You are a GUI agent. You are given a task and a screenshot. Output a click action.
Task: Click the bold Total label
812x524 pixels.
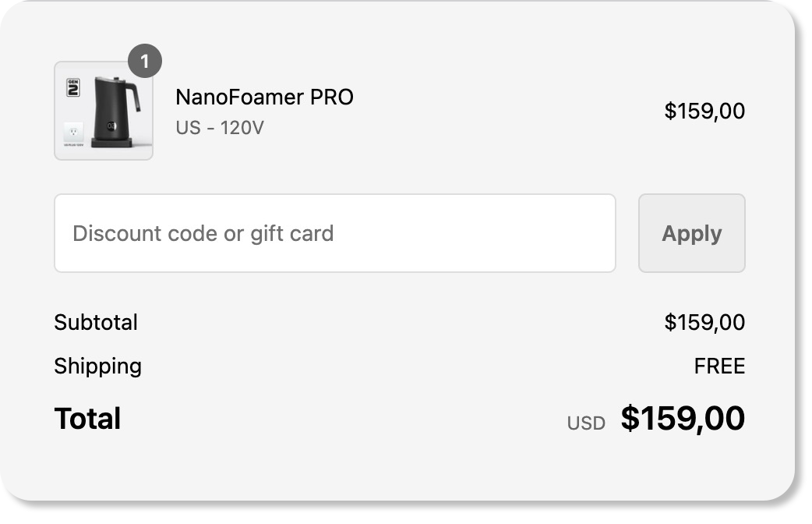click(x=87, y=419)
